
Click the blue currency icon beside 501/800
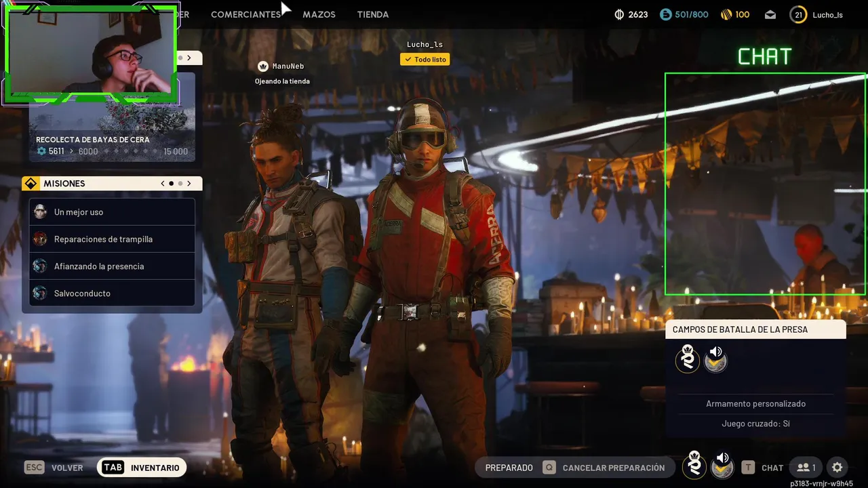(x=665, y=14)
